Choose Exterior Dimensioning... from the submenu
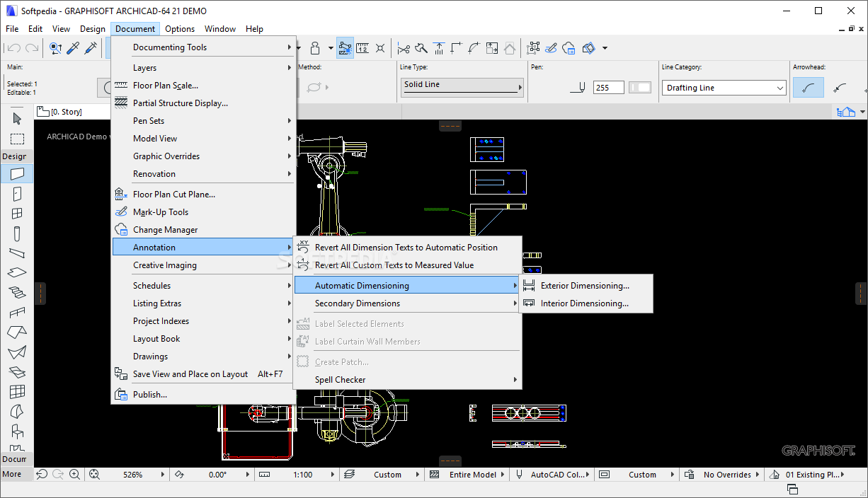Screen dimensions: 868x498 586,286
